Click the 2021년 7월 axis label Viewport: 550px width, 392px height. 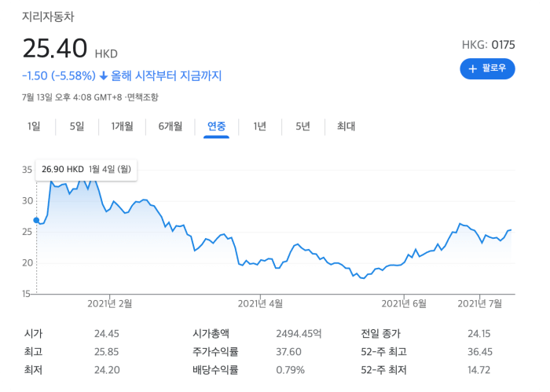[x=480, y=304]
